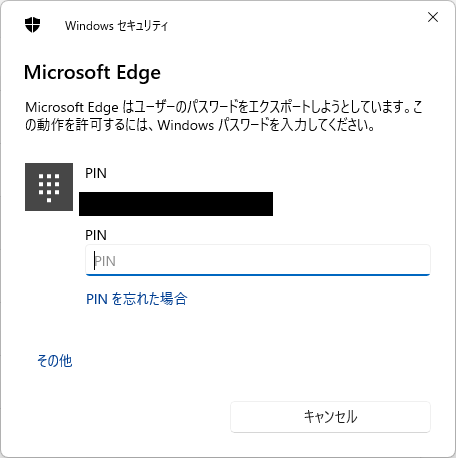The height and width of the screenshot is (458, 456).
Task: Click second line mentioning Windows パスワード
Action: [x=200, y=125]
